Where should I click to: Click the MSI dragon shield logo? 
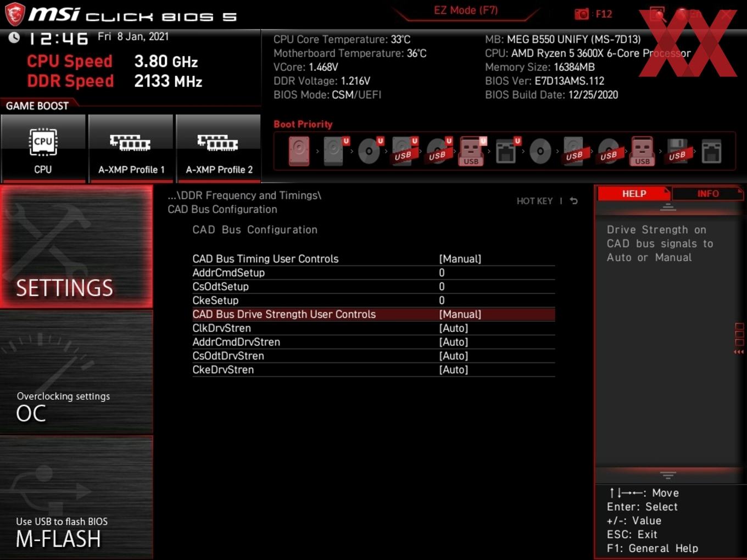[15, 14]
